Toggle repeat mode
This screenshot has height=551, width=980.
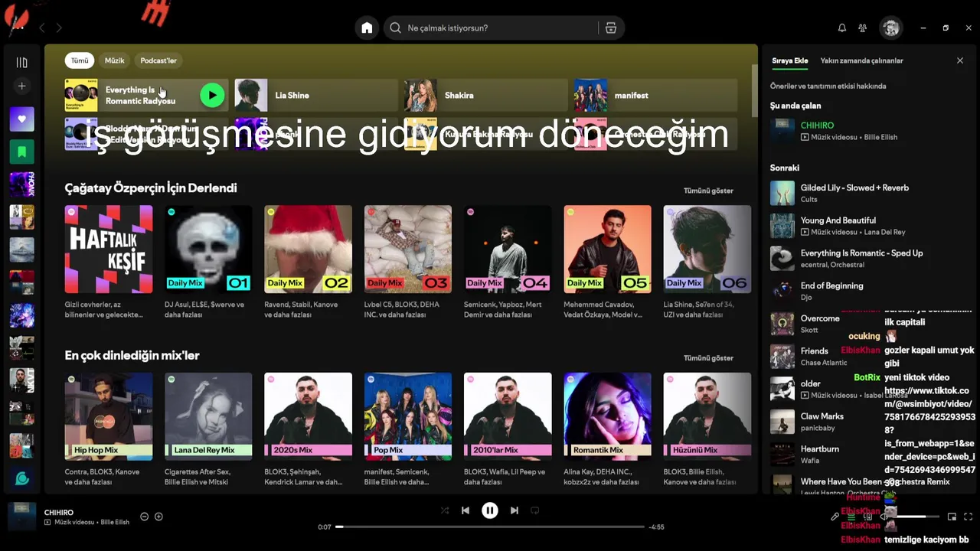(535, 510)
